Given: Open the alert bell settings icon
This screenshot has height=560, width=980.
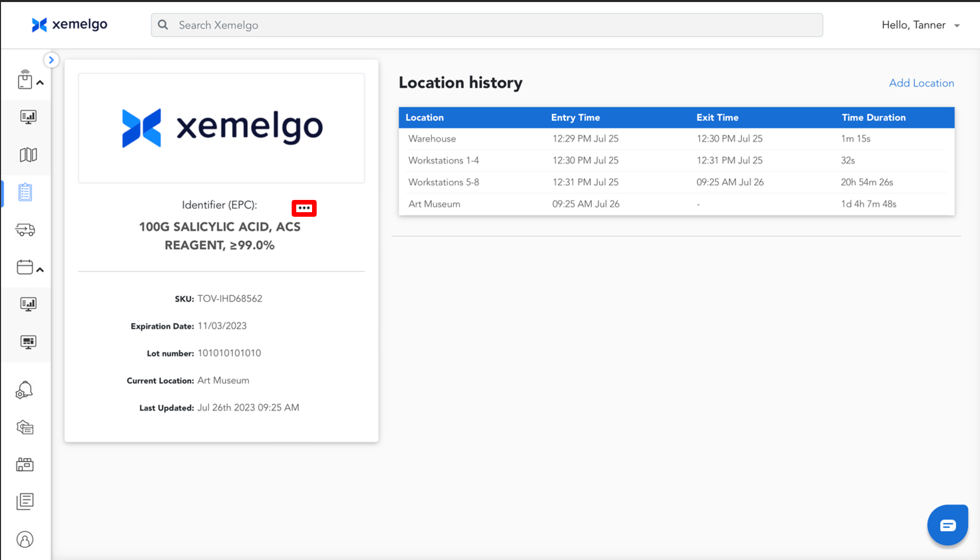Looking at the screenshot, I should click(24, 390).
